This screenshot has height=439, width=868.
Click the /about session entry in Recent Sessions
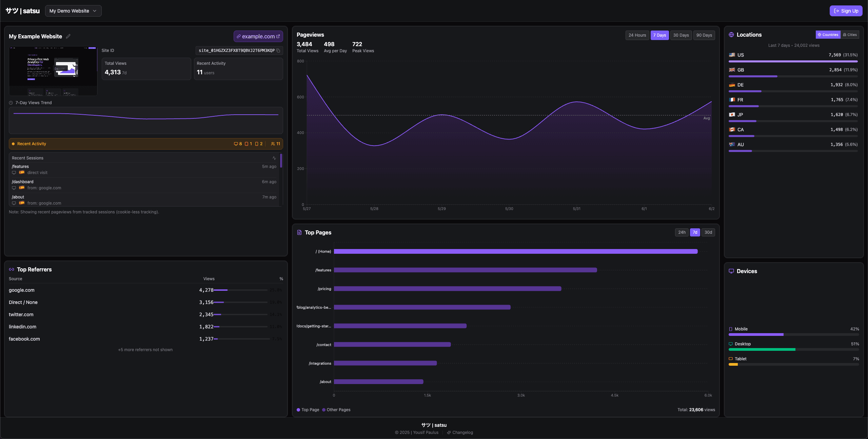click(144, 200)
